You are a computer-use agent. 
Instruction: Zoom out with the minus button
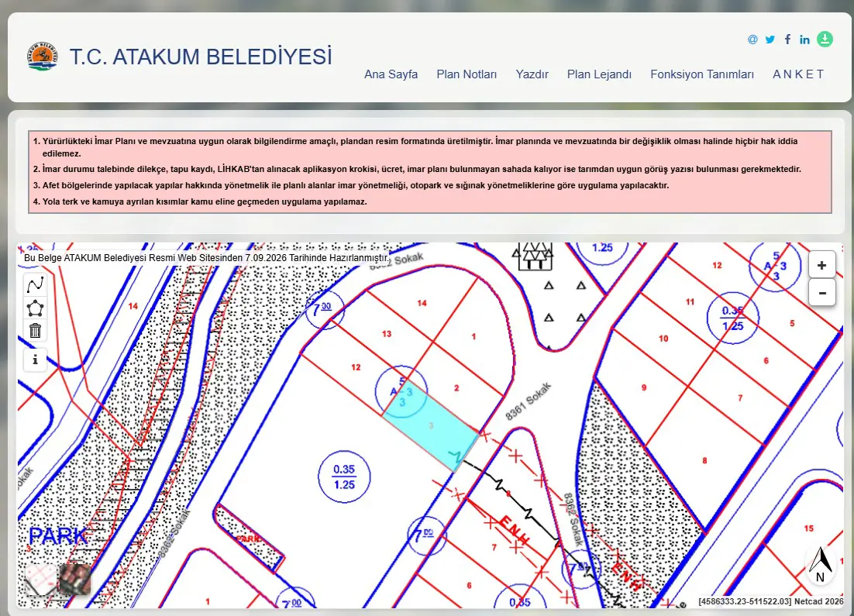click(822, 292)
